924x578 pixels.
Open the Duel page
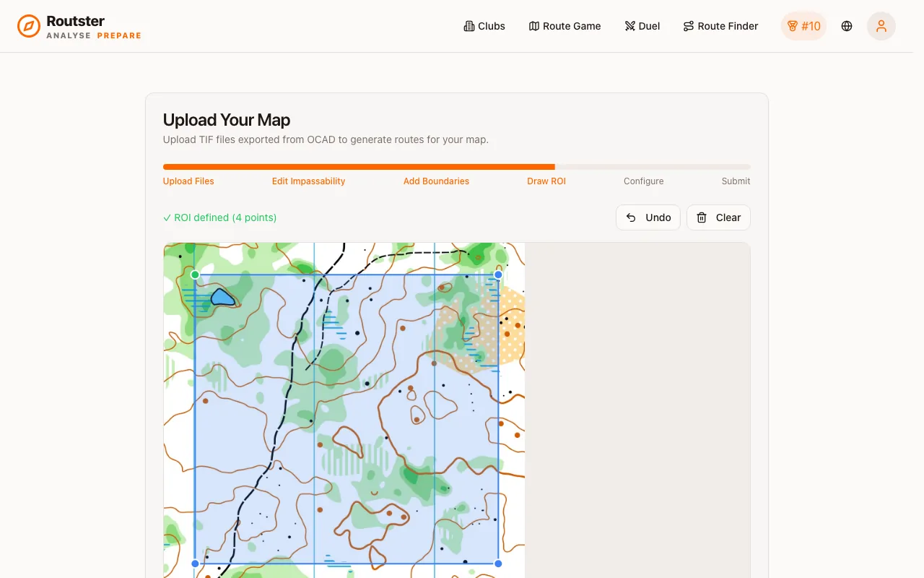click(x=642, y=26)
